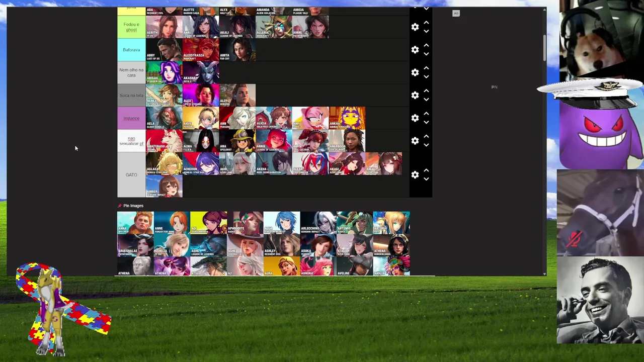Open settings gear for Baforava tier

click(415, 50)
